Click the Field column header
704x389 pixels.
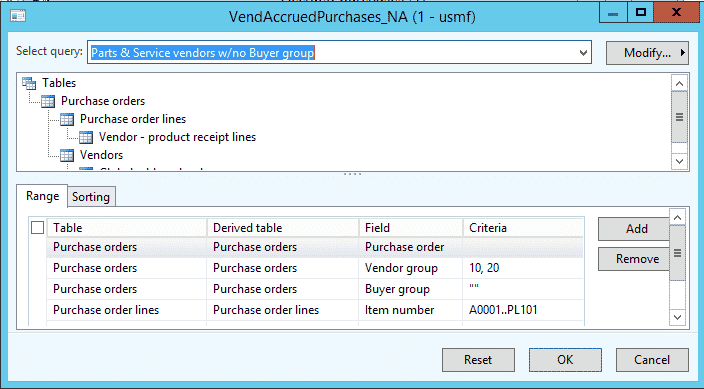tap(411, 228)
